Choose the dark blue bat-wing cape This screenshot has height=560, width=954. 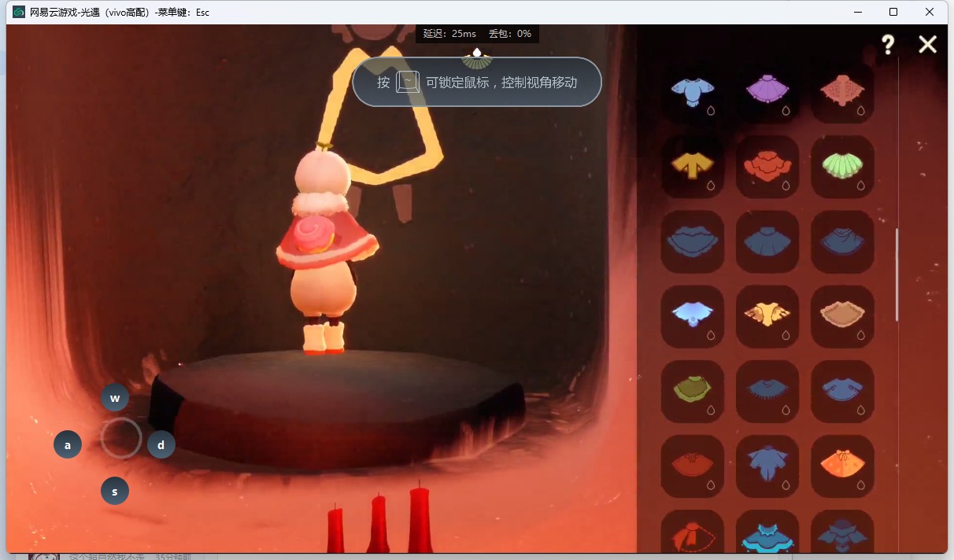click(842, 532)
